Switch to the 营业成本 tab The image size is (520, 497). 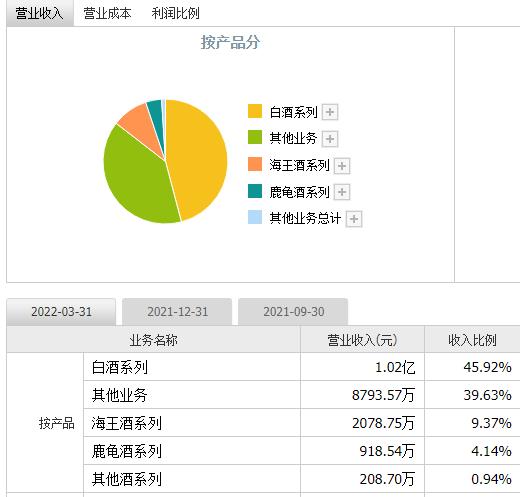[x=107, y=13]
